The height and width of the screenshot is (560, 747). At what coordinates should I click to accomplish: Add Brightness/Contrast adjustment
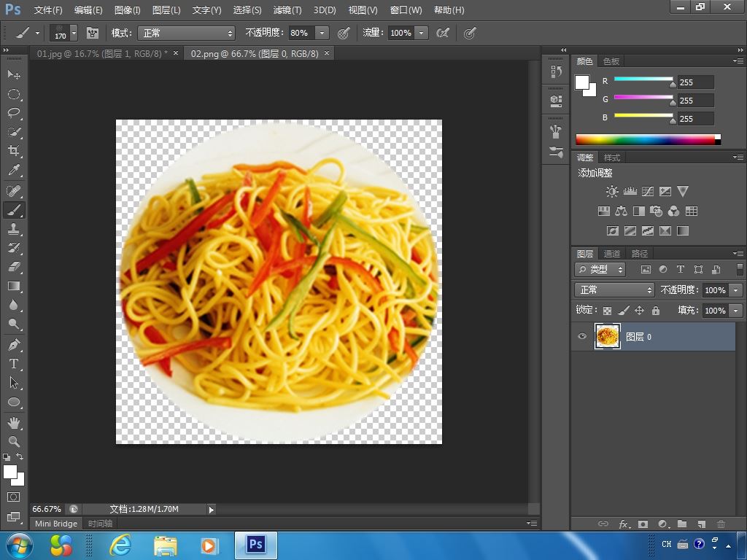612,192
